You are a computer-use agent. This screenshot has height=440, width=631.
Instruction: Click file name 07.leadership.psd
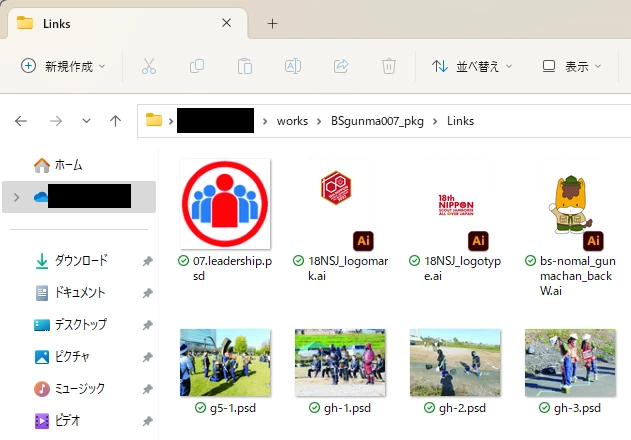(232, 269)
